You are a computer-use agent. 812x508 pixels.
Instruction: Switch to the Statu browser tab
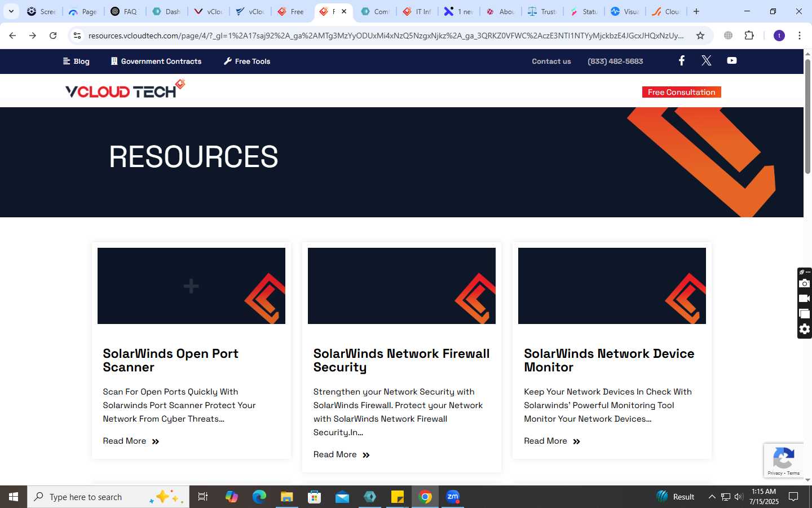pos(584,11)
